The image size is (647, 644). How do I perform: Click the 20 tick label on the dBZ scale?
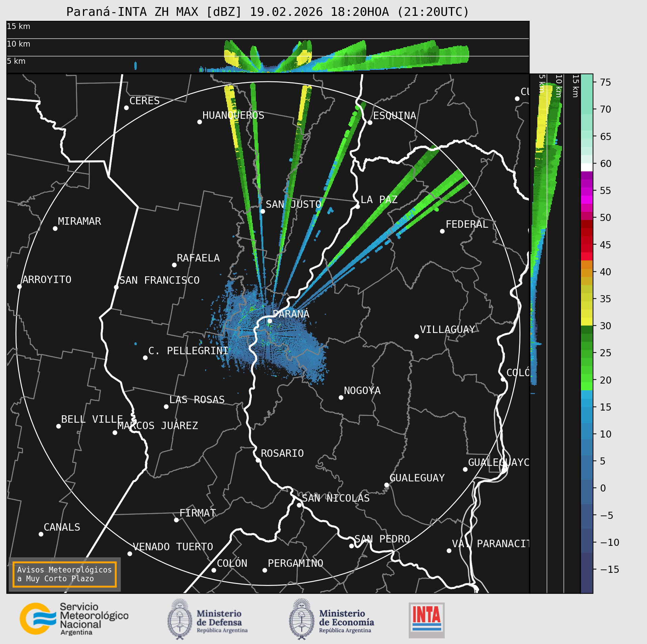[605, 380]
